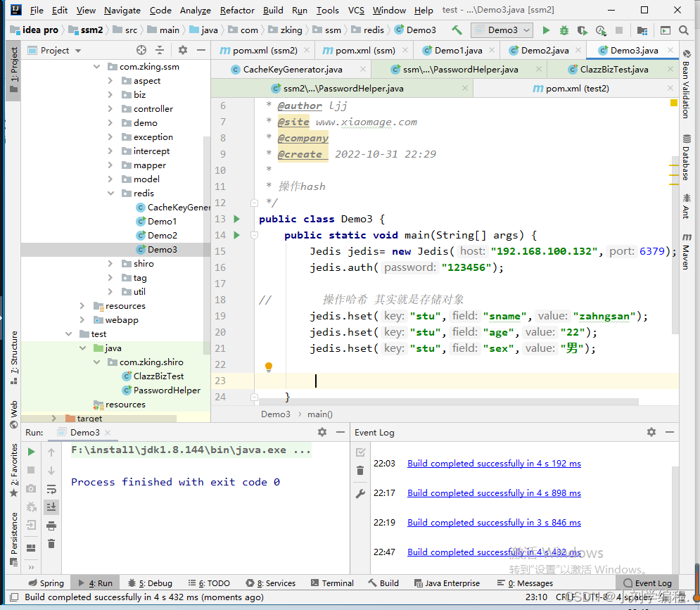Toggle soft-wrap in Run console
This screenshot has width=700, height=610.
(x=51, y=489)
